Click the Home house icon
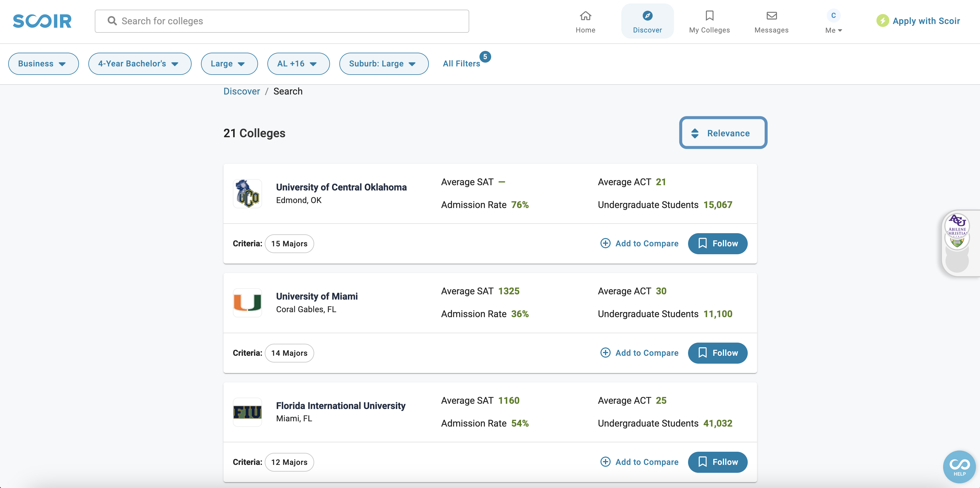The height and width of the screenshot is (488, 980). point(585,16)
